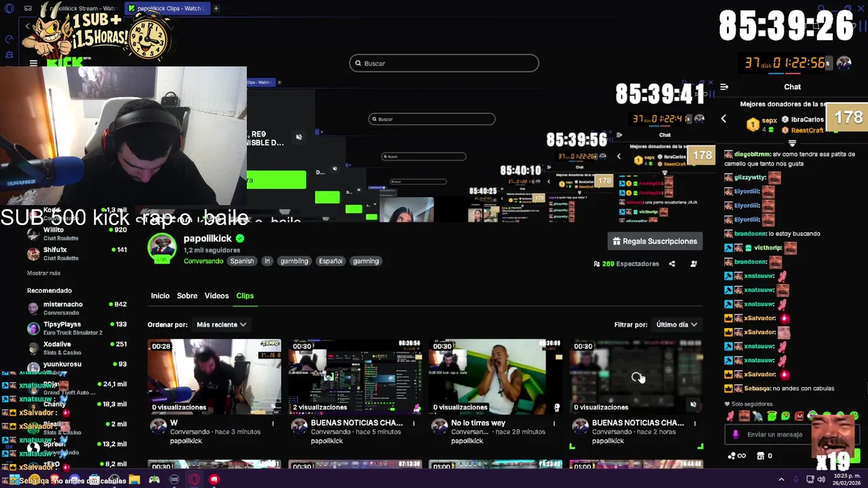Click the green game controller icon in taskbar

click(x=155, y=480)
